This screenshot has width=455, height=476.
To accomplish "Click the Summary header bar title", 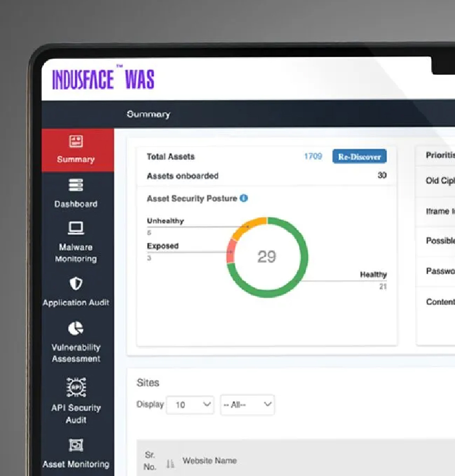I will point(148,114).
